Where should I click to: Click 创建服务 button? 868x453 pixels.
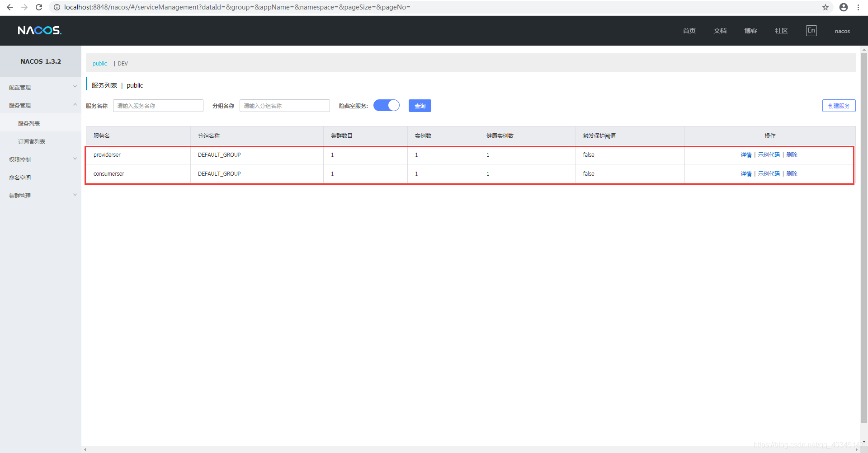[839, 106]
